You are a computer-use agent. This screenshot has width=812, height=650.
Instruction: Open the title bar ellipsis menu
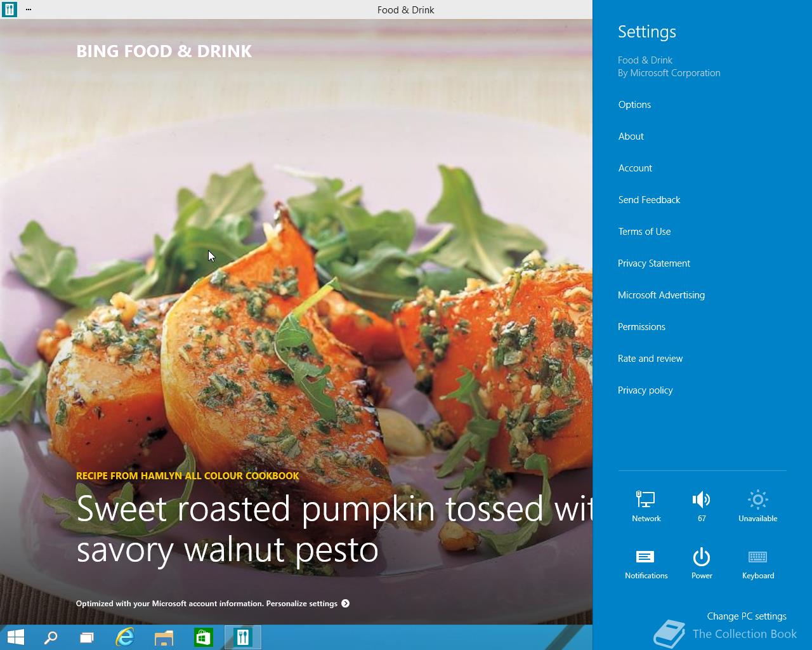tap(29, 10)
